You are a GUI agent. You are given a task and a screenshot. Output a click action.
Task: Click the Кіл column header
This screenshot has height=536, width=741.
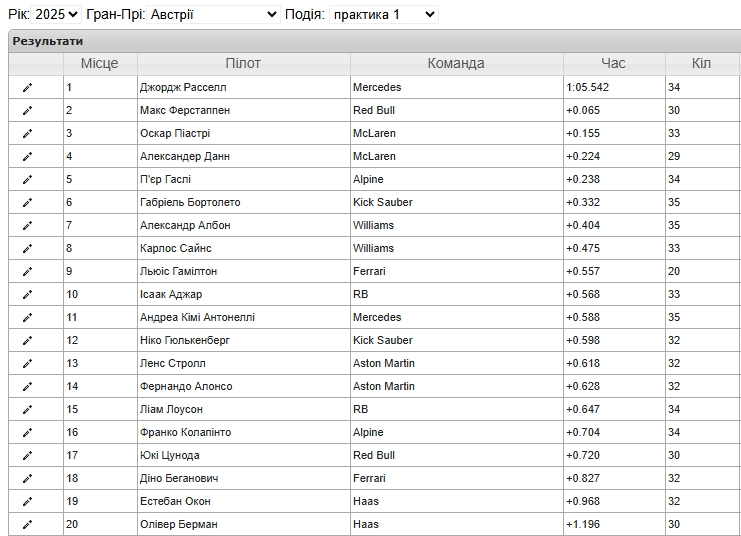702,63
